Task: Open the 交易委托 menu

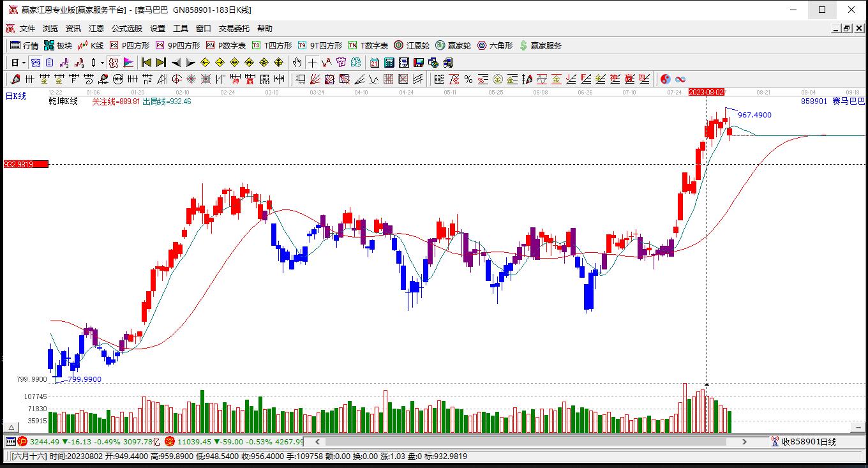Action: point(234,29)
